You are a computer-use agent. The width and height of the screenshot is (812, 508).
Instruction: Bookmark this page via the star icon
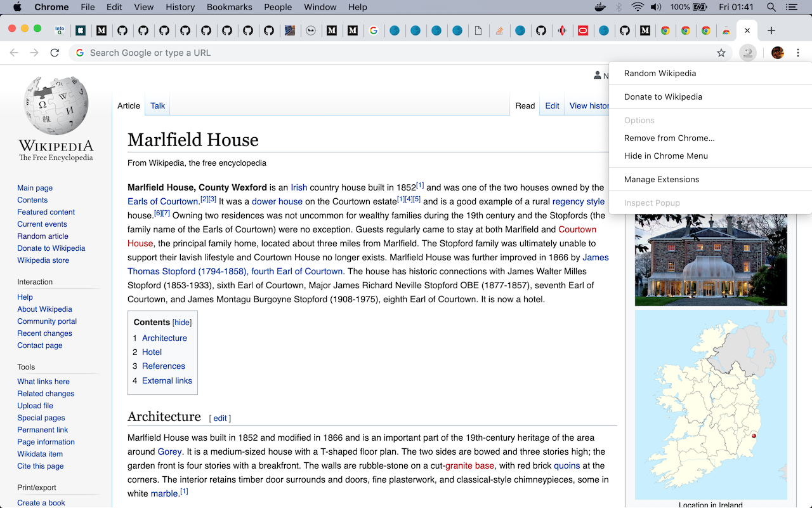point(721,53)
